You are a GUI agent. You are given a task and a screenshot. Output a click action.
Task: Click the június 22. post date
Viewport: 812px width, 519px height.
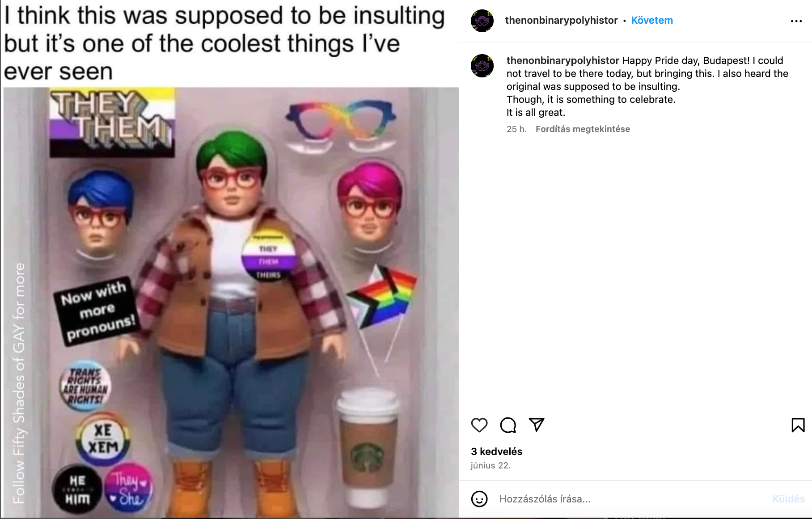pyautogui.click(x=491, y=465)
